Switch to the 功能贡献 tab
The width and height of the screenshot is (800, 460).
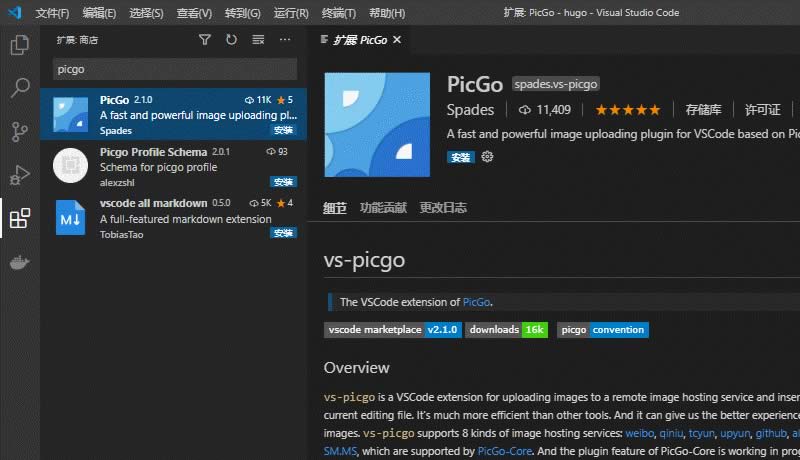(x=383, y=208)
